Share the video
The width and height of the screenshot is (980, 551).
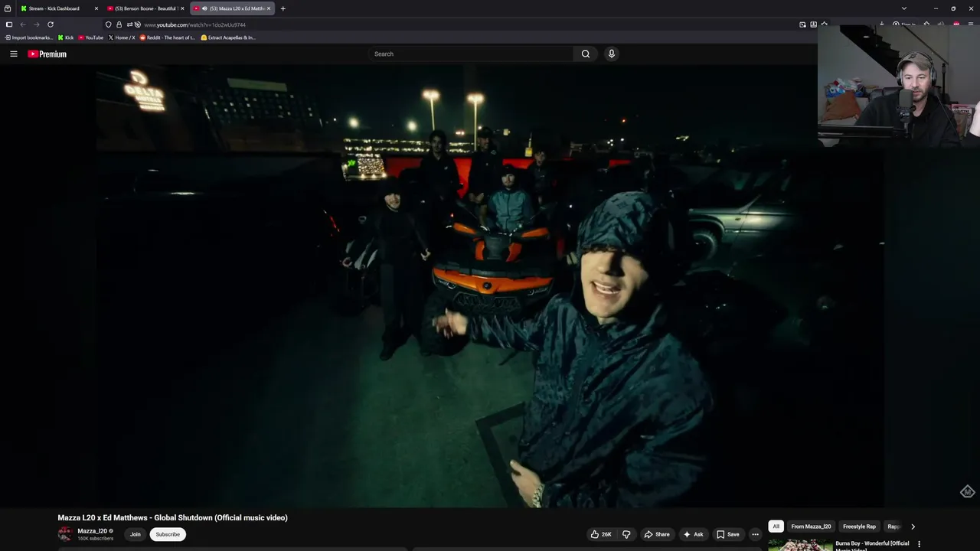coord(657,534)
